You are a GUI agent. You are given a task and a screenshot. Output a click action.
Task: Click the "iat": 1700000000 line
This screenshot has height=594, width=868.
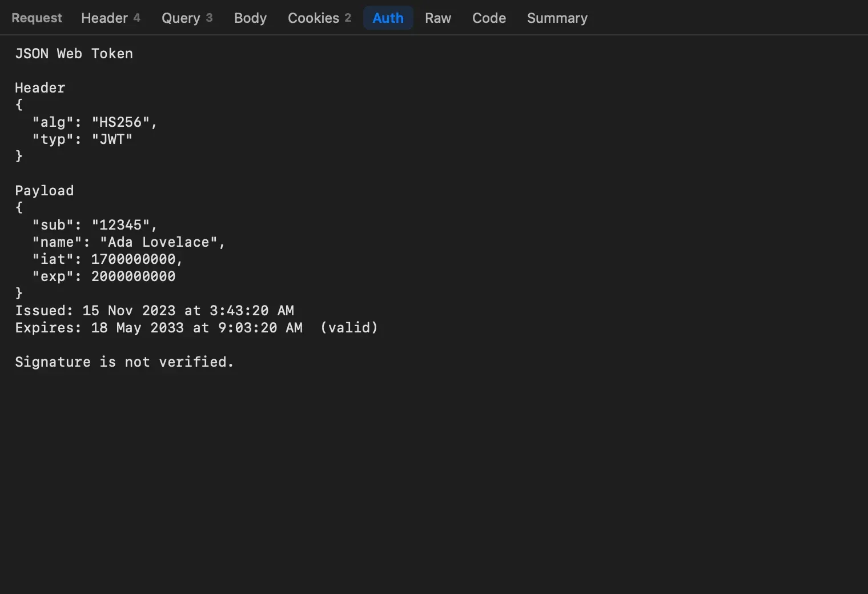(108, 259)
